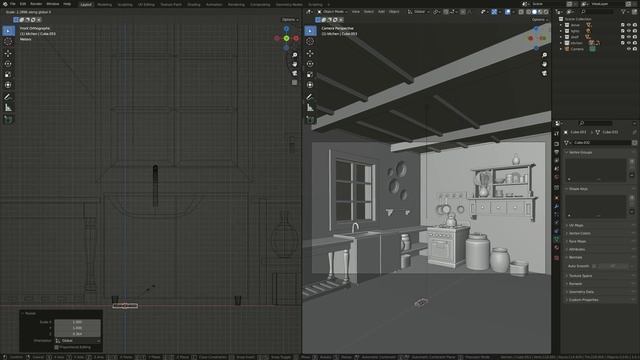Screen dimensions: 640x360
Task: Open the Object Mode dropdown
Action: click(332, 12)
